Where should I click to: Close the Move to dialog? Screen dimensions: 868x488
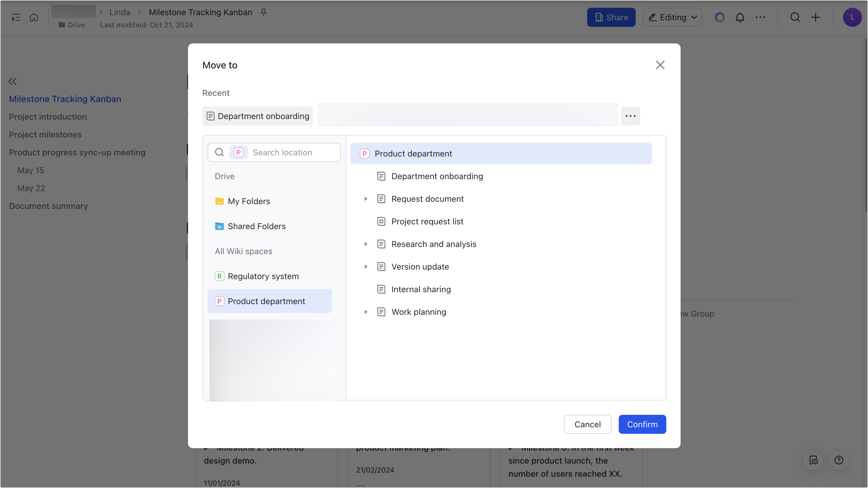tap(660, 65)
